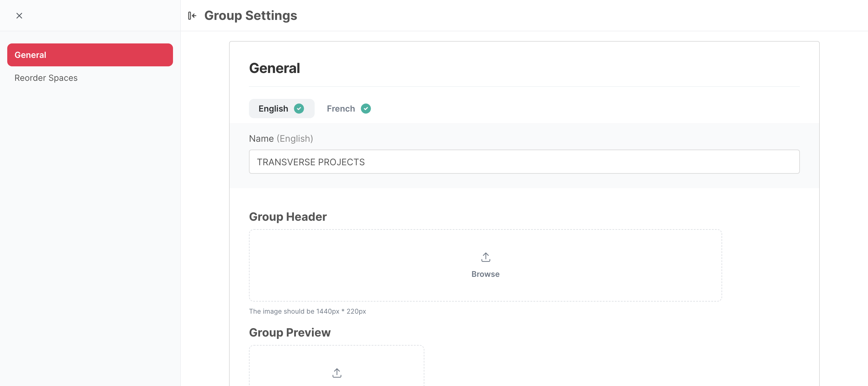The image size is (868, 386).
Task: Switch to the English language tab
Action: pyautogui.click(x=281, y=109)
